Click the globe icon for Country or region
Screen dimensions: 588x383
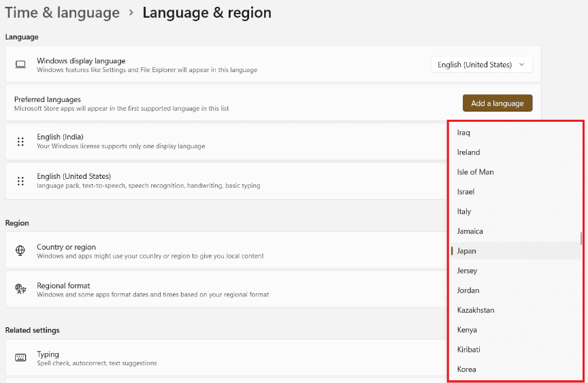pos(20,251)
